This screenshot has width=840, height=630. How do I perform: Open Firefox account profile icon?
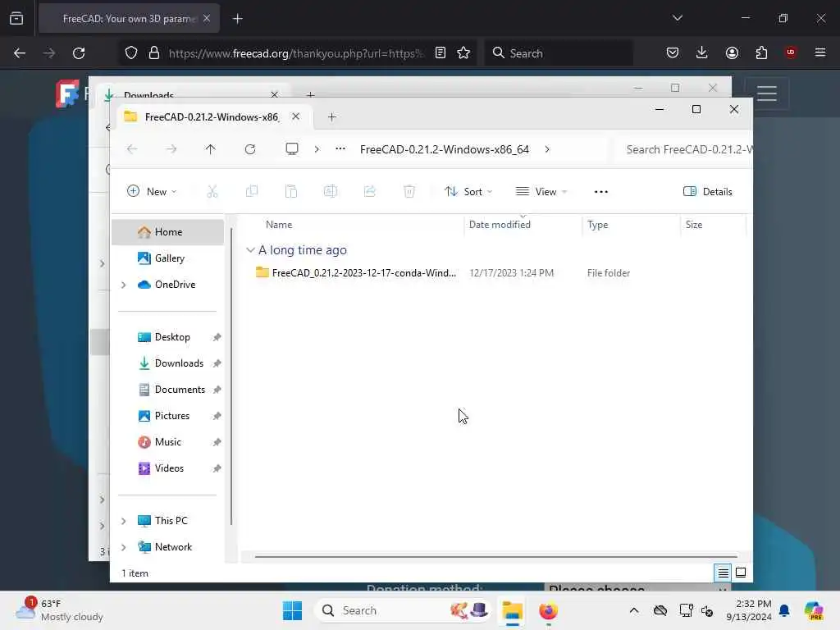(x=732, y=52)
